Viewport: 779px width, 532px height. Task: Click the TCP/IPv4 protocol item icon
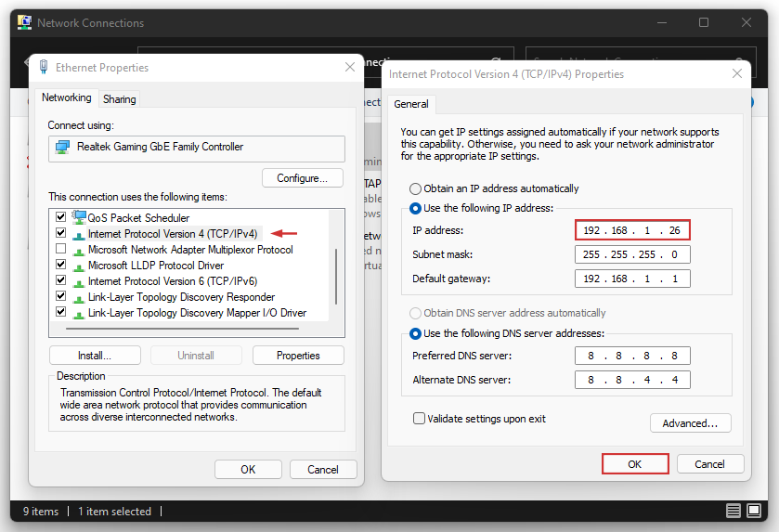(x=79, y=235)
